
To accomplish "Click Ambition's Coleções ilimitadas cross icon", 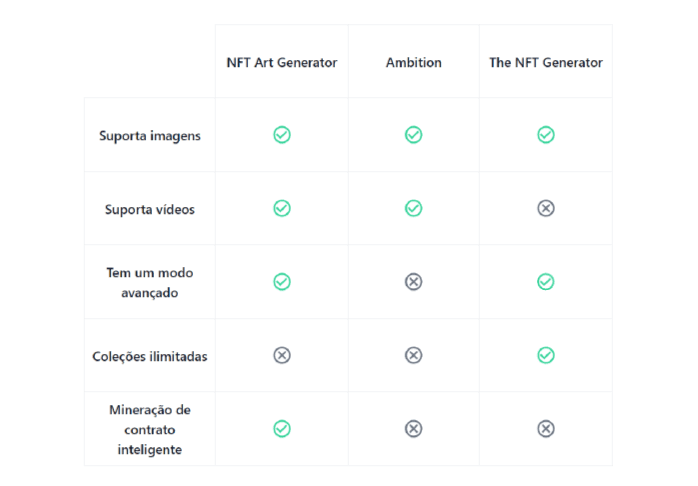I will (413, 355).
